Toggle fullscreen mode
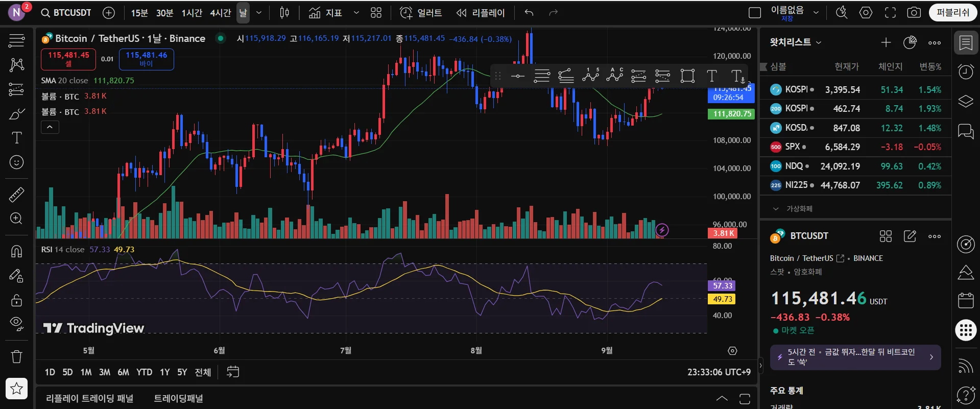 (890, 13)
